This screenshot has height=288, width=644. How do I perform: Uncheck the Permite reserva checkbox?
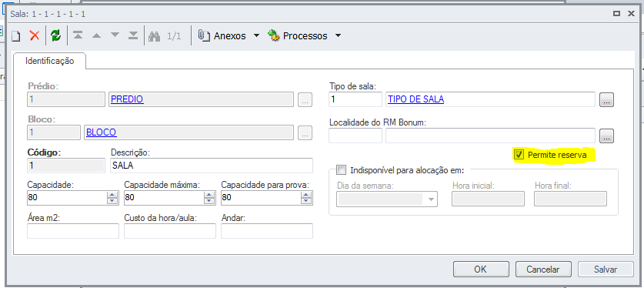point(519,155)
